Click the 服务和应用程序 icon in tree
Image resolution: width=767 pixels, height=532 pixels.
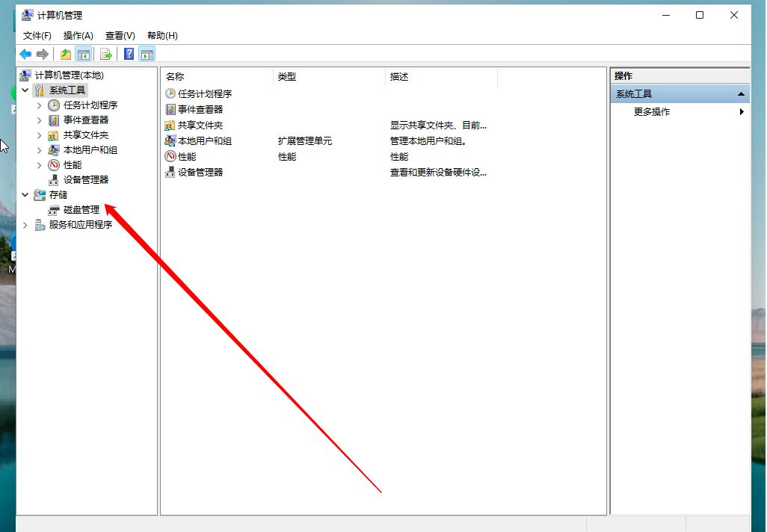(x=40, y=225)
